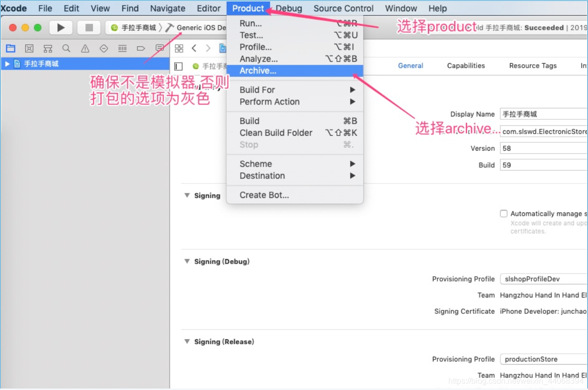Open the Help menu
The height and width of the screenshot is (390, 588).
click(x=437, y=8)
